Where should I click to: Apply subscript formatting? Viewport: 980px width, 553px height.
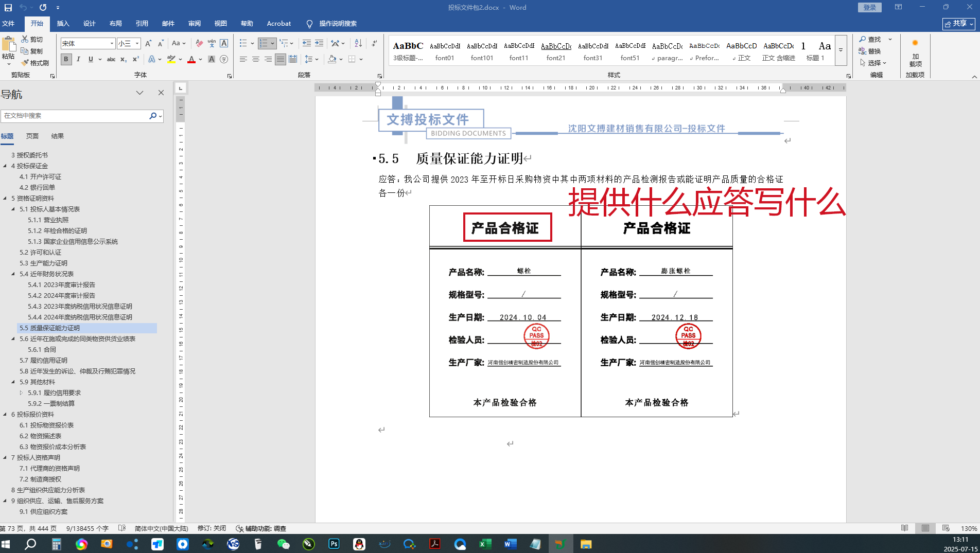point(124,60)
